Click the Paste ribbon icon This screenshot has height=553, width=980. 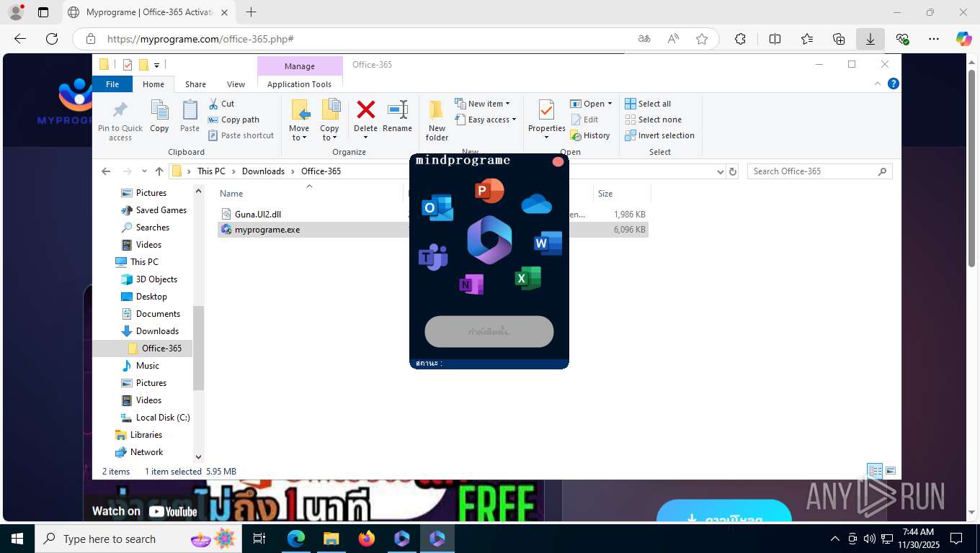click(x=190, y=117)
